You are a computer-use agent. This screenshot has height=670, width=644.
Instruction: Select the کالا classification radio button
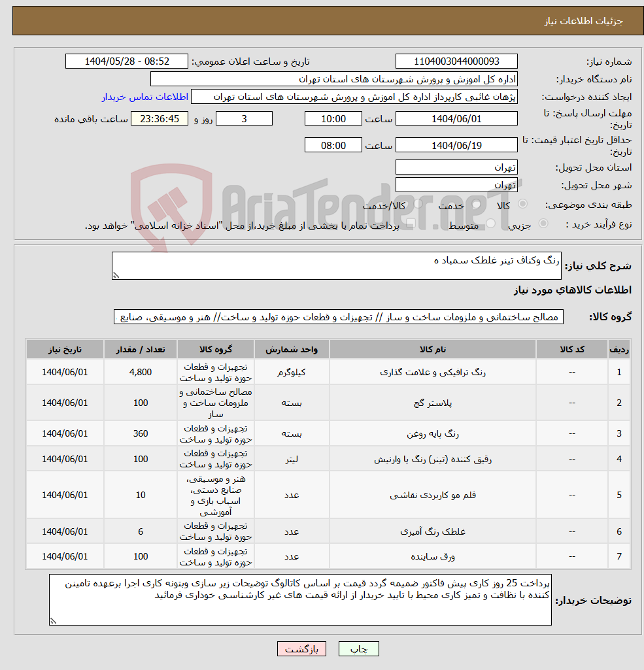click(522, 204)
